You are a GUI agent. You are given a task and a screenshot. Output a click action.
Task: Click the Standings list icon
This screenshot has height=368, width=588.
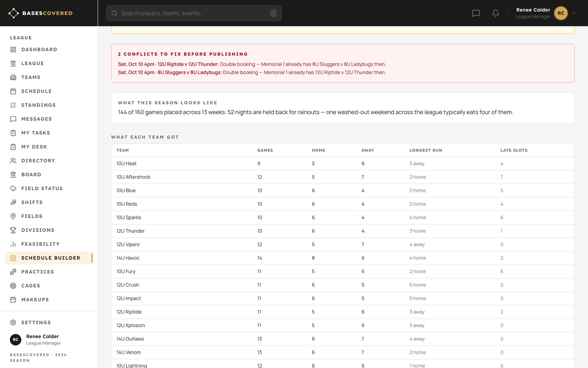13,105
